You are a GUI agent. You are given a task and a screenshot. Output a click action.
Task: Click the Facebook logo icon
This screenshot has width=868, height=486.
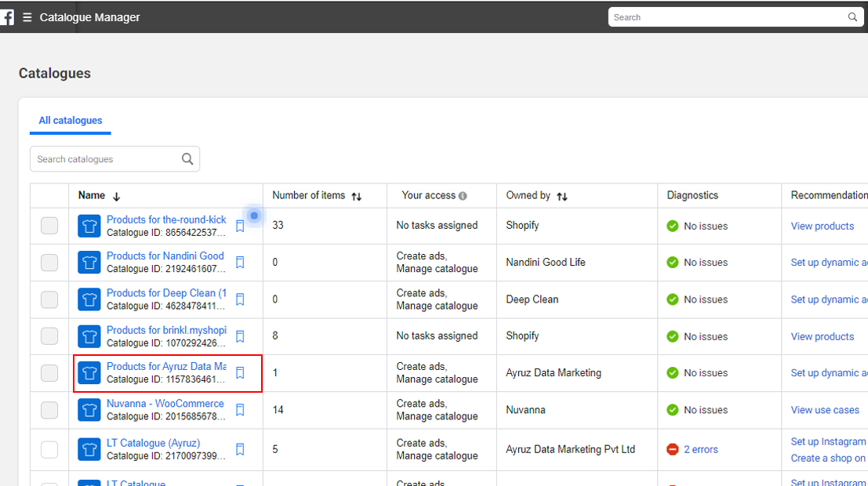click(x=6, y=17)
